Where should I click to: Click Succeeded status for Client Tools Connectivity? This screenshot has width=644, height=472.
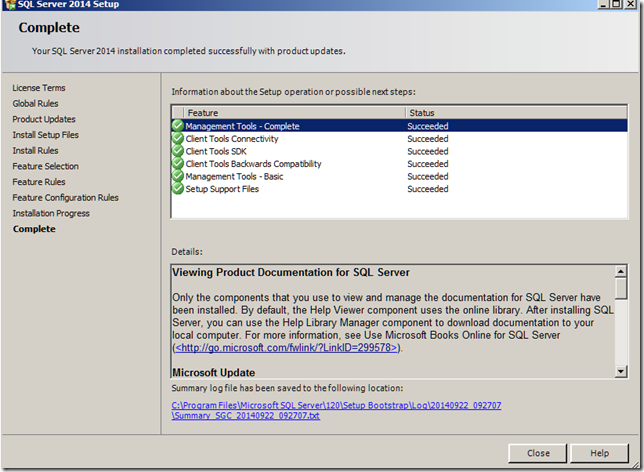[x=428, y=139]
